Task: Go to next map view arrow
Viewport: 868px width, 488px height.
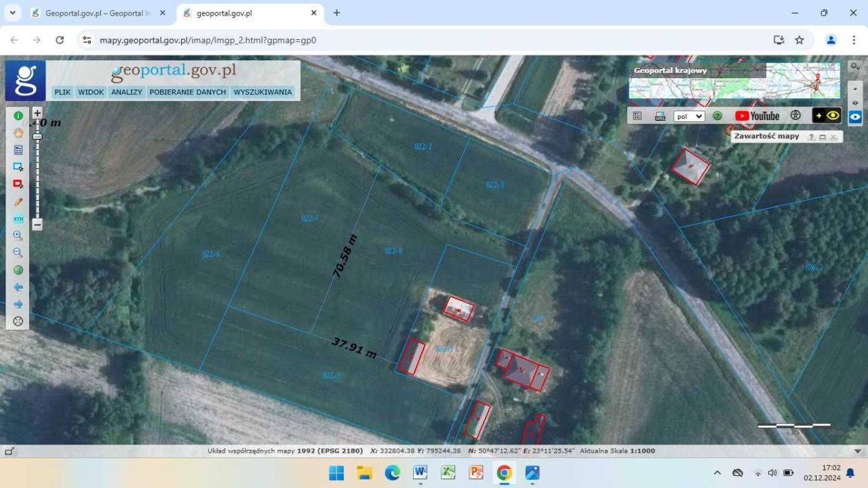Action: pos(18,304)
